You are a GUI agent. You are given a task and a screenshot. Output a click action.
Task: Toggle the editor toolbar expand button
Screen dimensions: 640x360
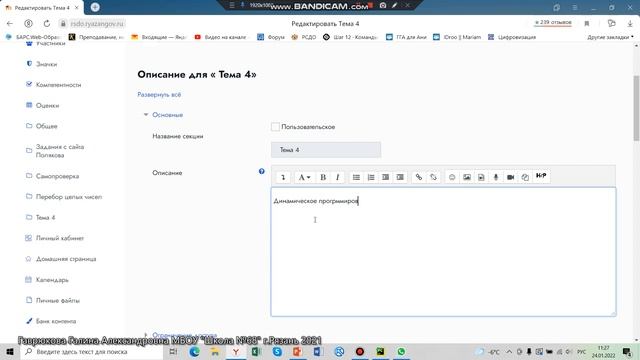click(283, 177)
